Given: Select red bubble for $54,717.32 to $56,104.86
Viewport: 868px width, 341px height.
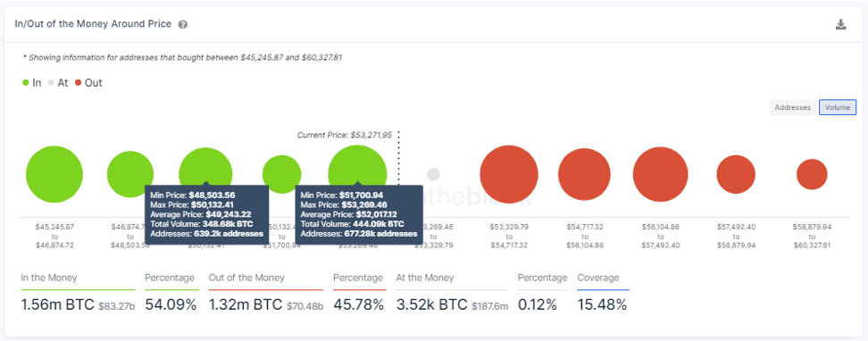Looking at the screenshot, I should 584,174.
